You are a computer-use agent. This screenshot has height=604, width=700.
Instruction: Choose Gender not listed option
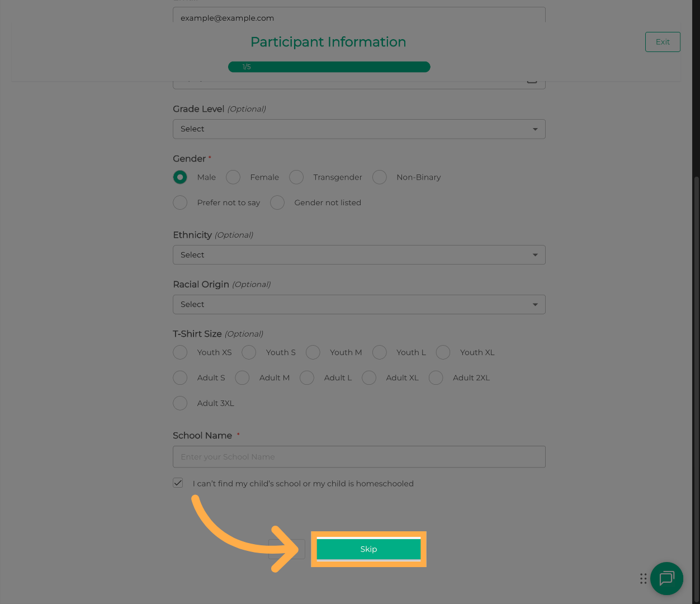[277, 202]
